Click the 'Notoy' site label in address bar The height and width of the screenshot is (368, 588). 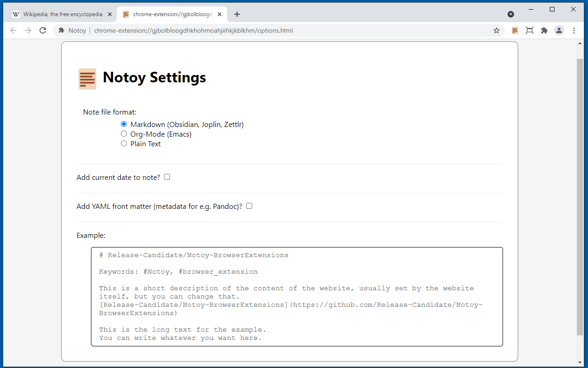point(77,31)
